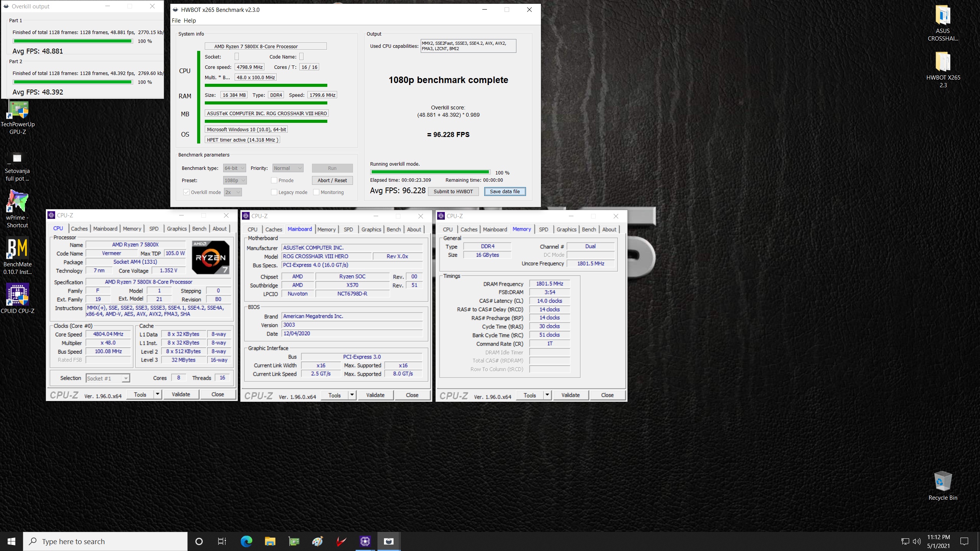980x551 pixels.
Task: Open the Overkill 2x multiplier dropdown
Action: (x=233, y=192)
